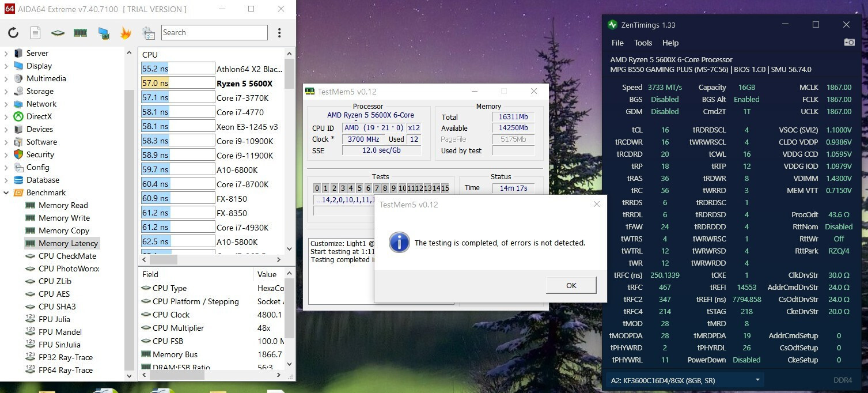Select the CPU ZLib benchmark
The width and height of the screenshot is (868, 393).
[55, 281]
